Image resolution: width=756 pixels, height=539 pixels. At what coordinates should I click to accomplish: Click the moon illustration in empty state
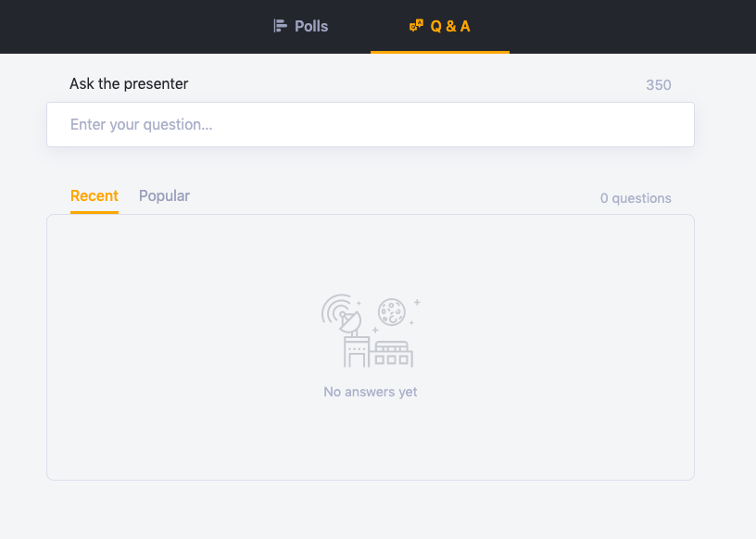coord(392,311)
